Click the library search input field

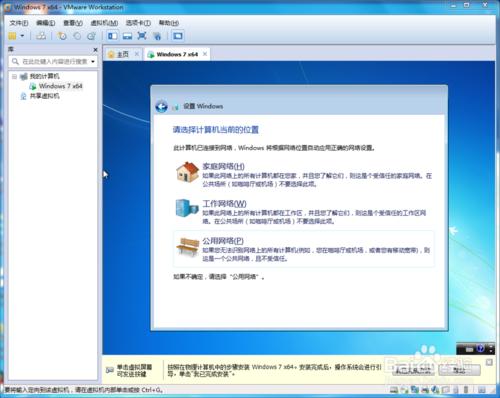53,62
